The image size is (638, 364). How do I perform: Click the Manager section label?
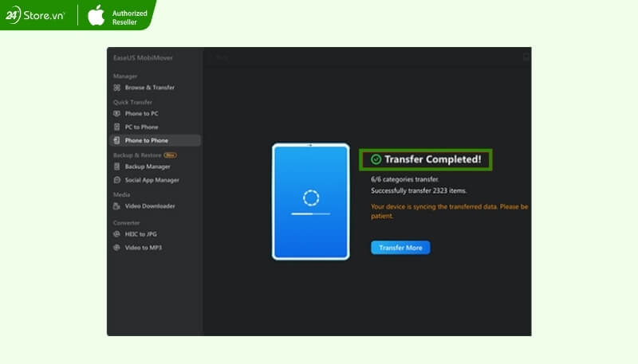tap(125, 76)
